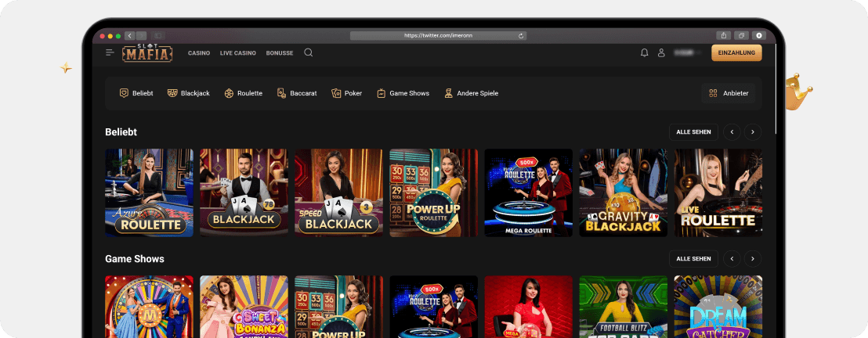Click the Einzahlung deposit button
This screenshot has width=868, height=338.
point(736,52)
